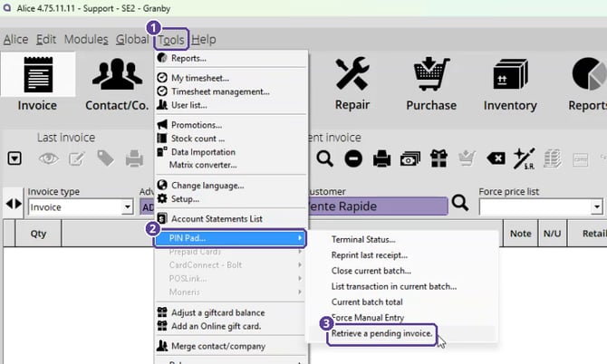Screen dimensions: 607x364
Task: Open the Edit menu
Action: click(46, 40)
